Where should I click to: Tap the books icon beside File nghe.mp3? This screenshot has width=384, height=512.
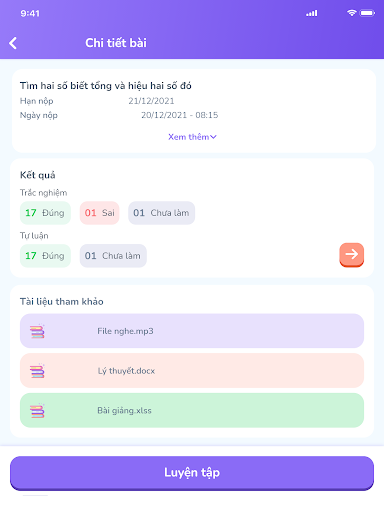(37, 331)
